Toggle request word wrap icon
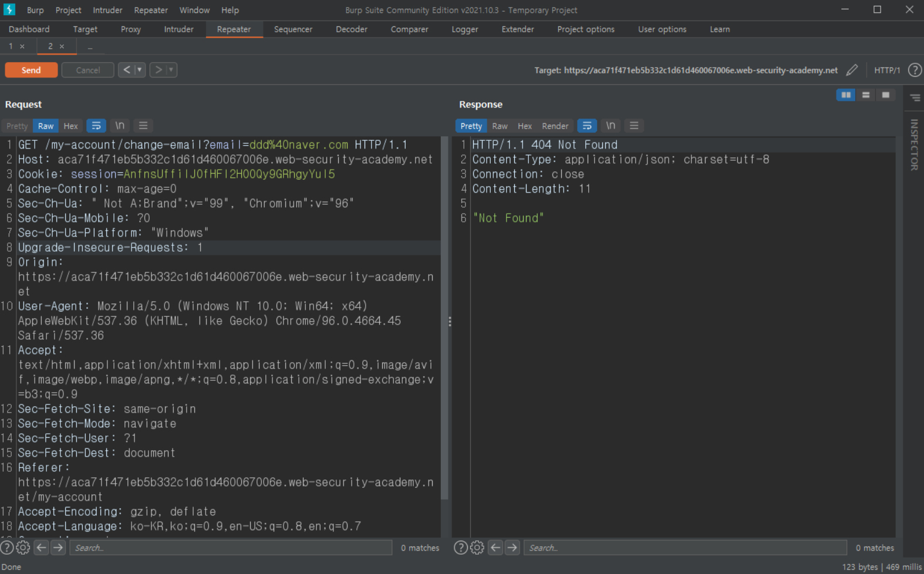 coord(96,126)
